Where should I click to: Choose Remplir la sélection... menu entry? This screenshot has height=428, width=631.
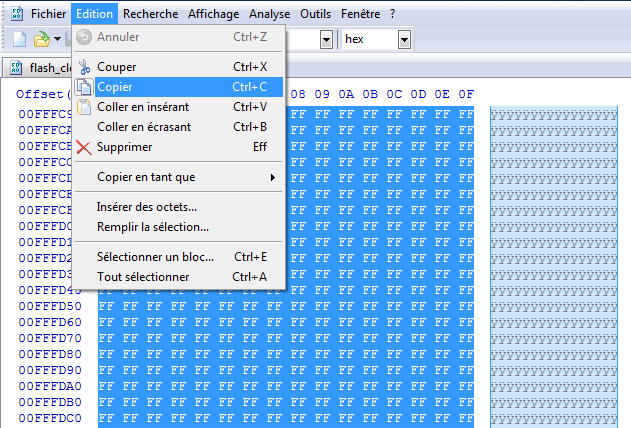click(x=153, y=226)
